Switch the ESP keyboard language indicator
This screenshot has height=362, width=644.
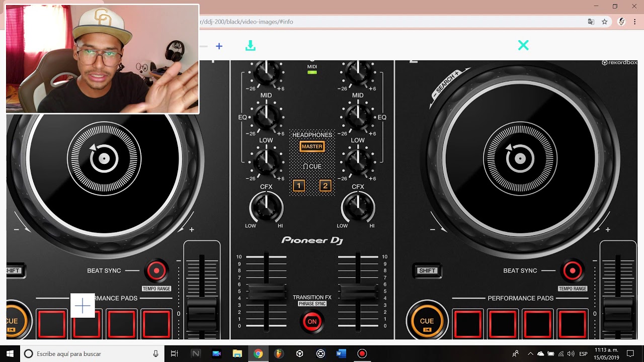(584, 353)
